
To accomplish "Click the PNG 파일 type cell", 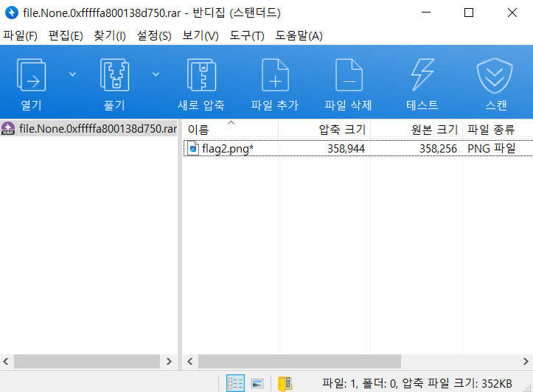I will pyautogui.click(x=492, y=148).
